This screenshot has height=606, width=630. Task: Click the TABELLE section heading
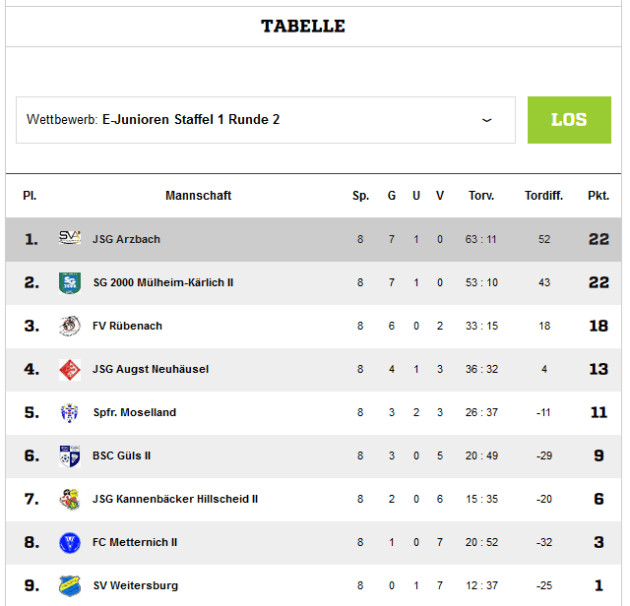pyautogui.click(x=303, y=27)
